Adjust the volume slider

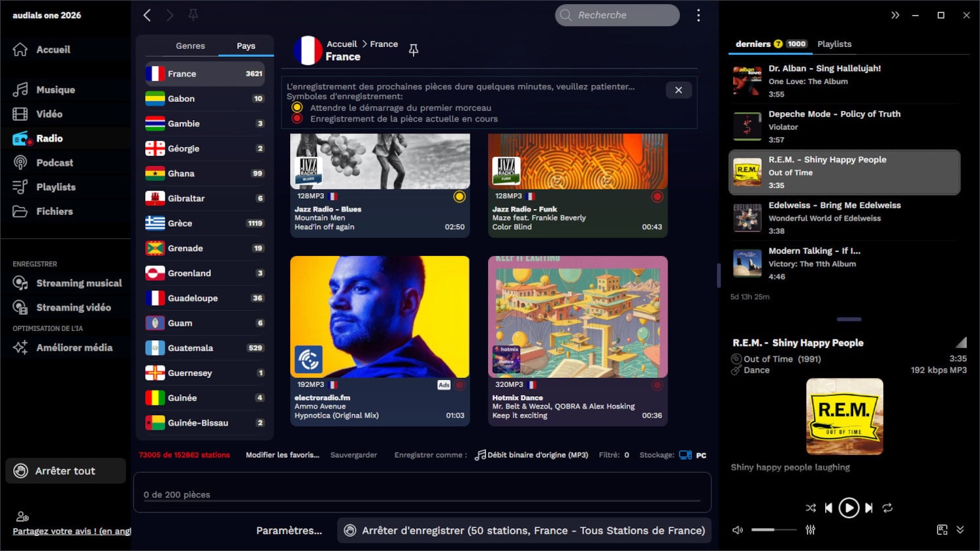click(774, 530)
